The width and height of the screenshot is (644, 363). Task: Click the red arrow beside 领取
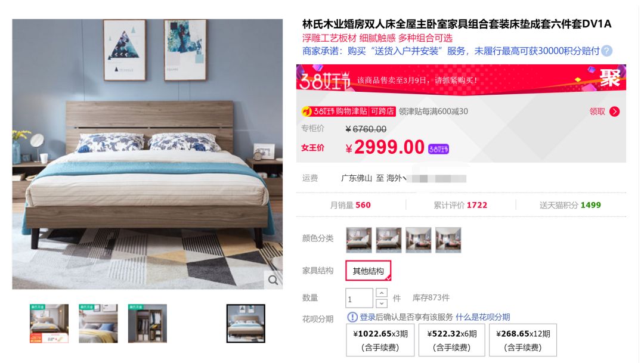click(x=614, y=111)
